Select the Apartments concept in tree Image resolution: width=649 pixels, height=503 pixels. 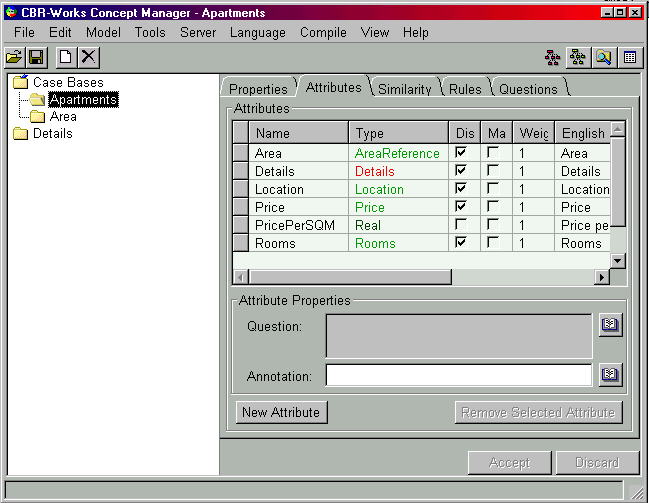83,99
